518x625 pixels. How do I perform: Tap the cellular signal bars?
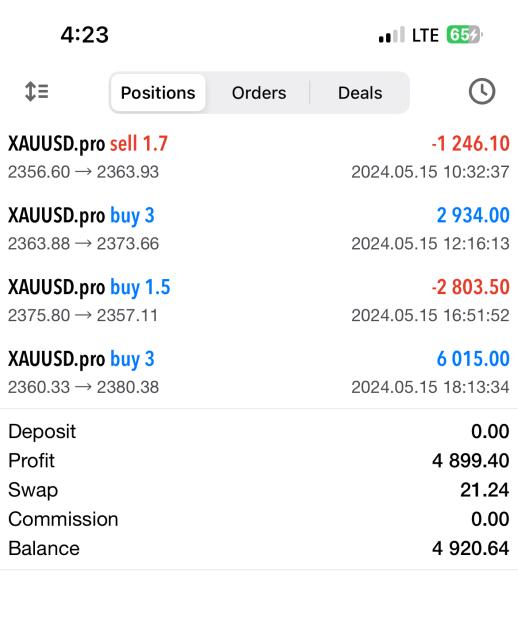point(391,35)
